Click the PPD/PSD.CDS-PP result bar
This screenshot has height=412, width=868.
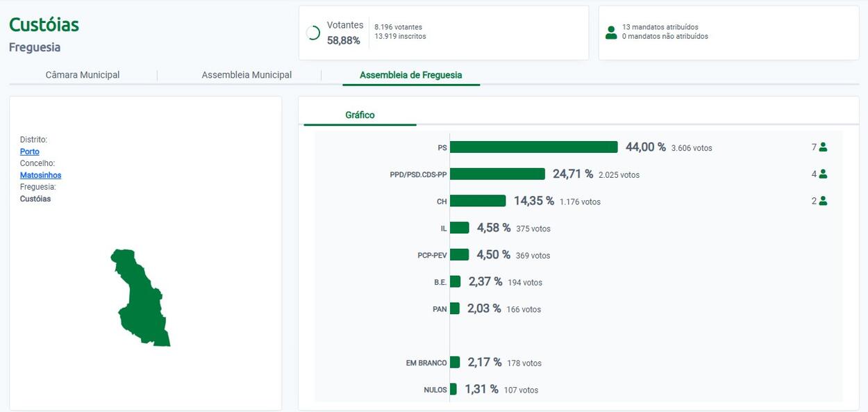point(497,174)
